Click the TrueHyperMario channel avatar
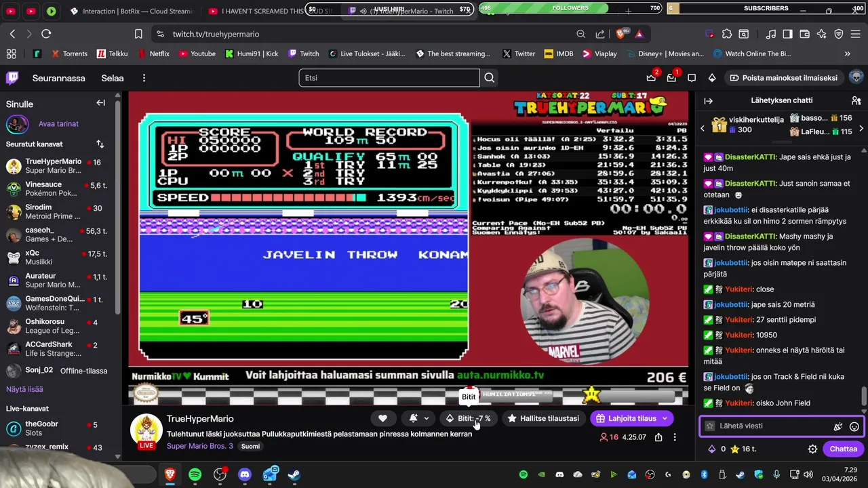 146,430
